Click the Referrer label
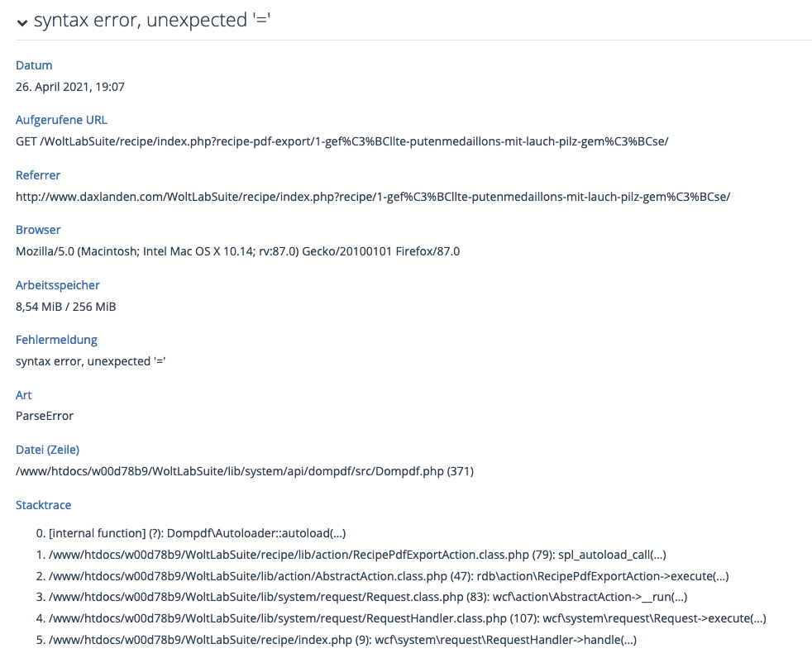This screenshot has width=812, height=658. tap(38, 175)
